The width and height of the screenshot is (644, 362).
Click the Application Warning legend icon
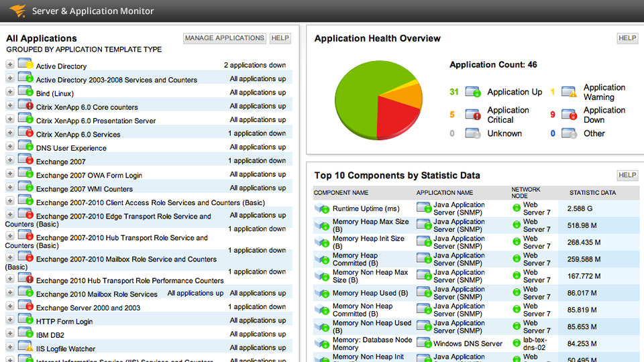[569, 92]
